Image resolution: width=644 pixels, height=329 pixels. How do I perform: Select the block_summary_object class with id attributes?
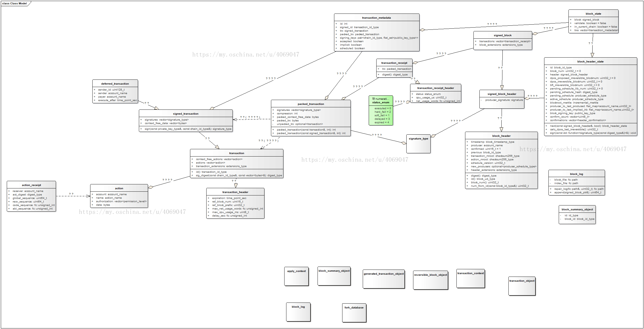[x=577, y=210]
